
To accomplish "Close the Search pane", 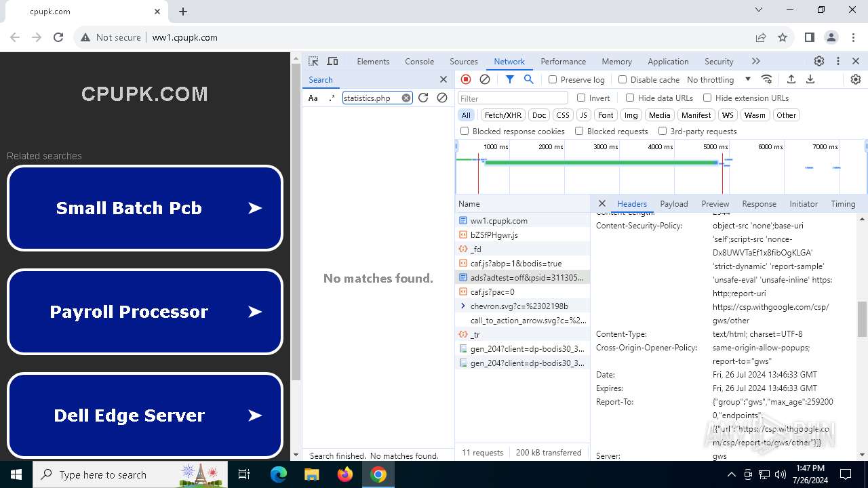I will [x=443, y=79].
